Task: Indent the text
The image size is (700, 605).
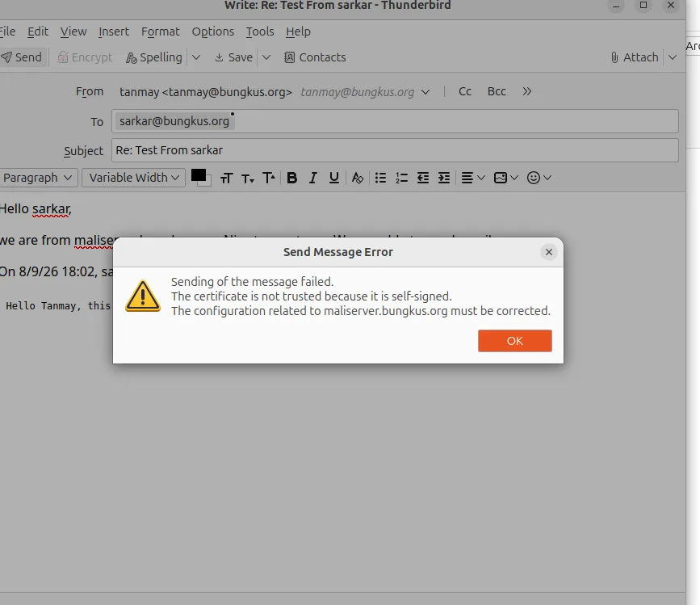Action: [x=444, y=179]
